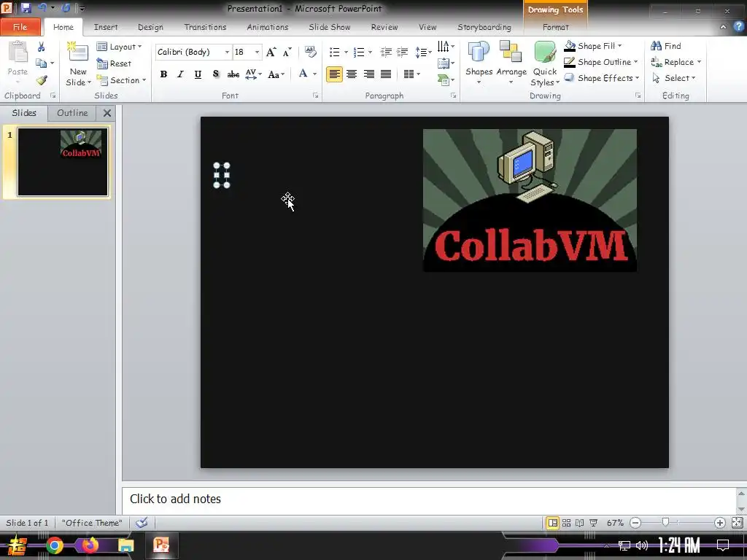Click the CollabVM image on the slide
Image resolution: width=747 pixels, height=560 pixels.
pos(530,201)
